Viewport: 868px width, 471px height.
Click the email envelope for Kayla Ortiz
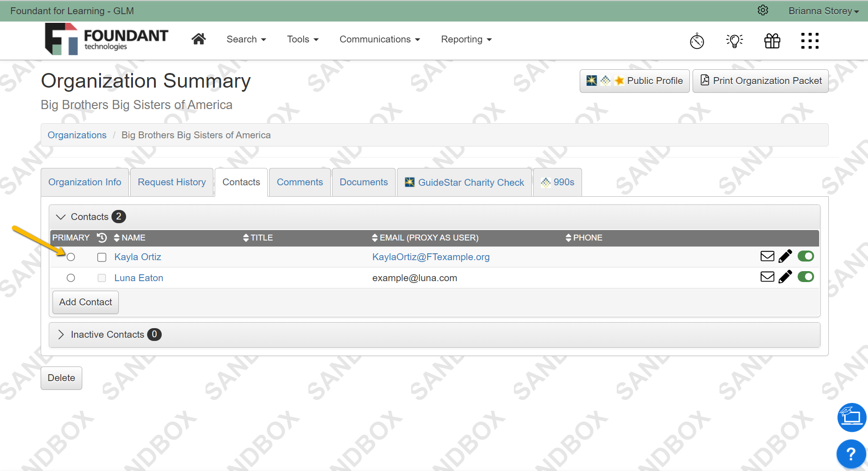767,256
